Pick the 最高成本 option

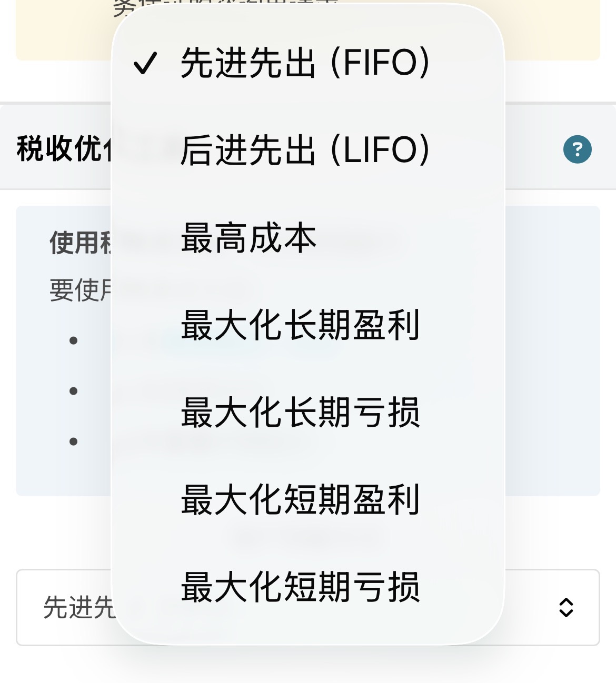tap(249, 238)
